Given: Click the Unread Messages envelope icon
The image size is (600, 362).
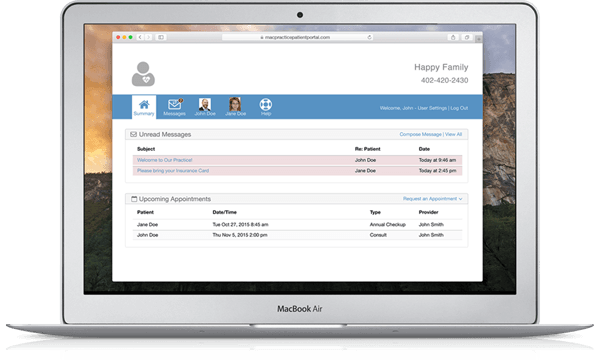Looking at the screenshot, I should [134, 134].
